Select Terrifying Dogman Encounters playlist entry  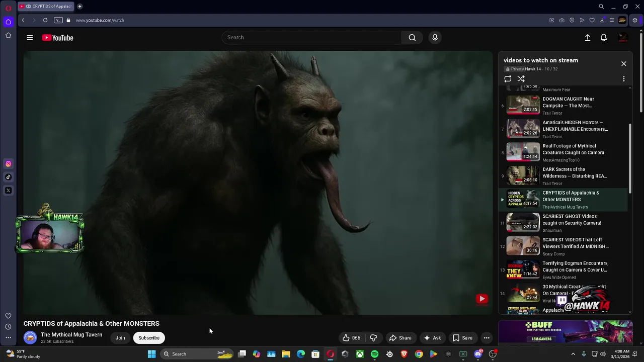(x=563, y=270)
